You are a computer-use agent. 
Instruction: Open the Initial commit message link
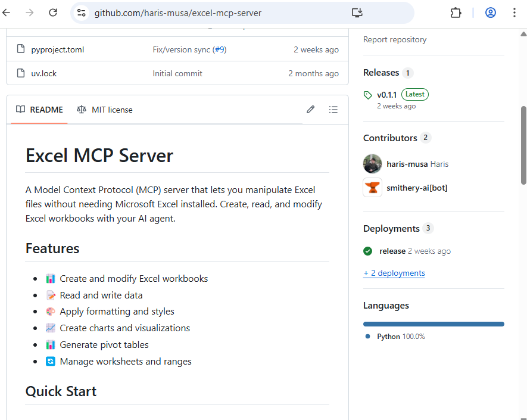coord(177,73)
